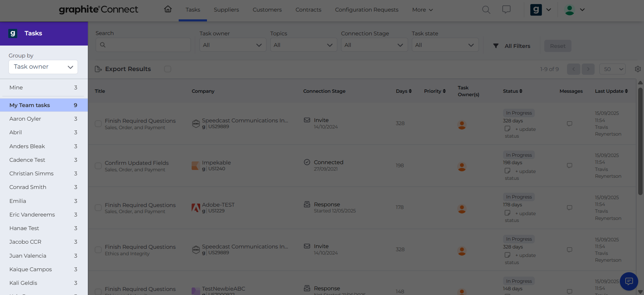Select Christian Simms in the sidebar
Viewport: 644px width, 295px height.
[x=44, y=173]
